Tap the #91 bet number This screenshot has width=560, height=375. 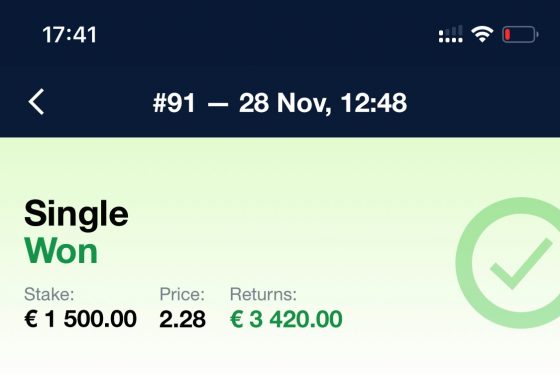(x=174, y=103)
